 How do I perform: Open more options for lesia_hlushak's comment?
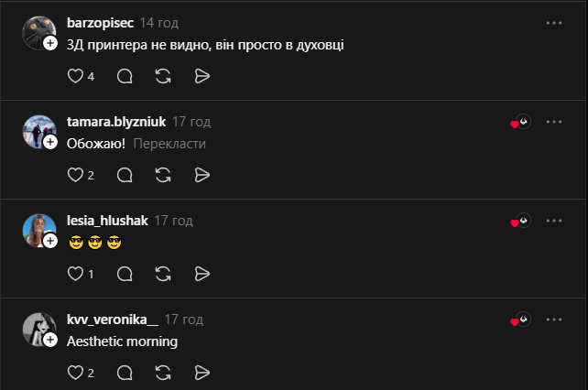click(x=553, y=221)
